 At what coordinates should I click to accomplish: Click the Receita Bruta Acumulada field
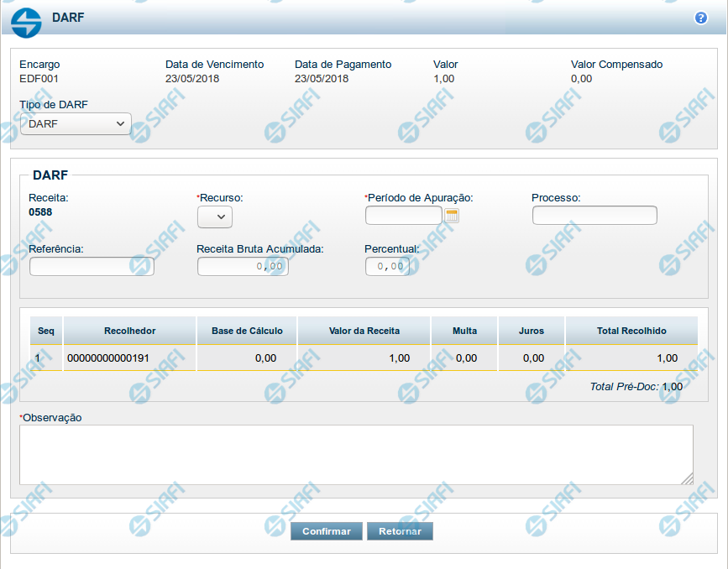tap(243, 267)
